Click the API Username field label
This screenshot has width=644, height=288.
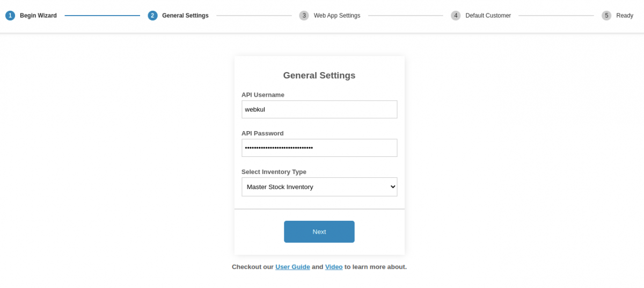coord(263,95)
